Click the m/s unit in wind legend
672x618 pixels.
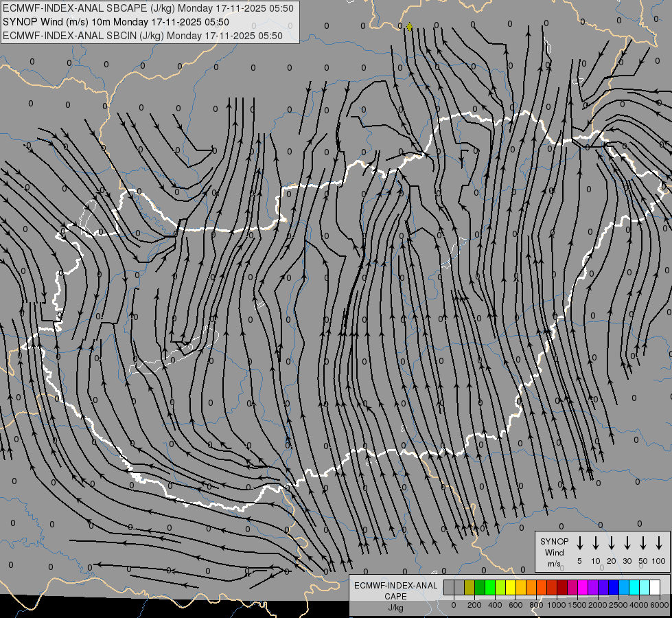554,564
